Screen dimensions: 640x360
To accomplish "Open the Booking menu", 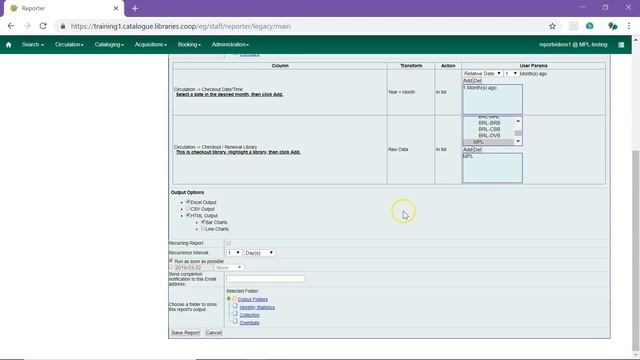I will pyautogui.click(x=189, y=44).
